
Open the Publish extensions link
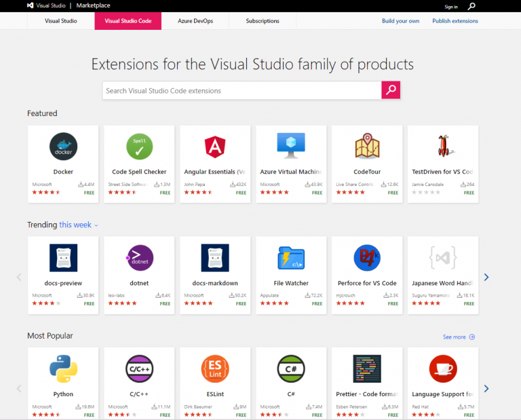click(455, 21)
